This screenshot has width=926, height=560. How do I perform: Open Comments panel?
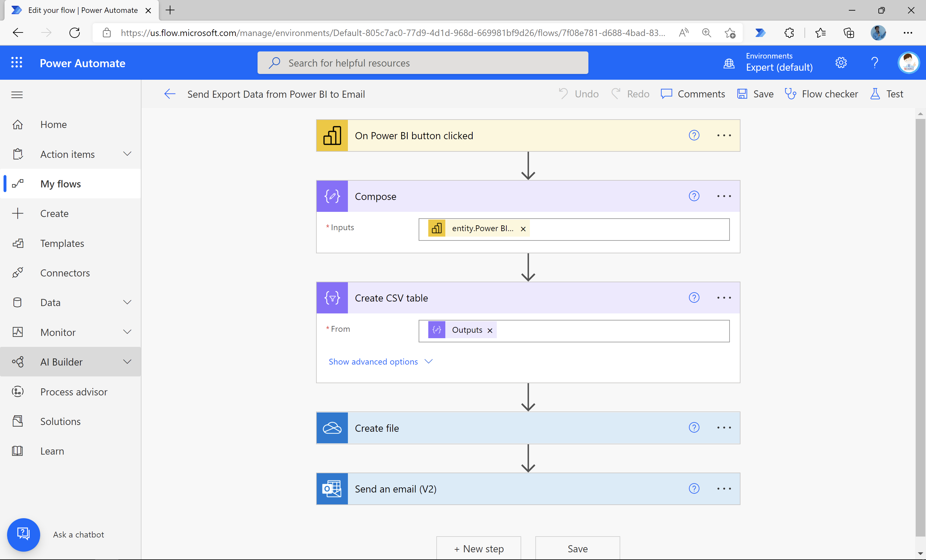693,94
